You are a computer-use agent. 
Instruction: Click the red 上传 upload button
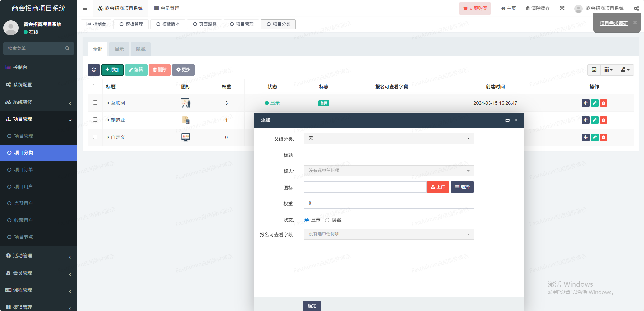click(438, 187)
